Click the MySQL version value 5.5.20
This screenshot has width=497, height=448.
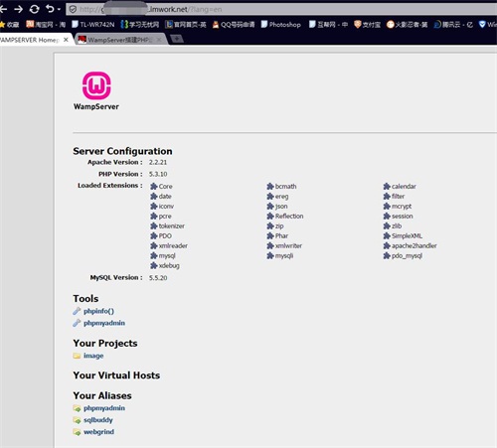pos(158,278)
